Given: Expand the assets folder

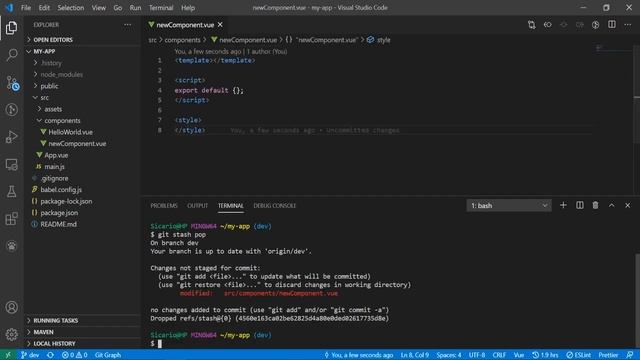Looking at the screenshot, I should click(82, 109).
